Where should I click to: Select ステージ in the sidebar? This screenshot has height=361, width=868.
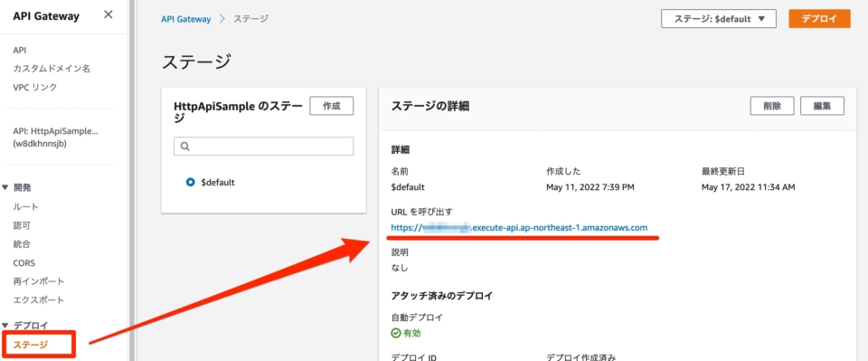pos(31,345)
